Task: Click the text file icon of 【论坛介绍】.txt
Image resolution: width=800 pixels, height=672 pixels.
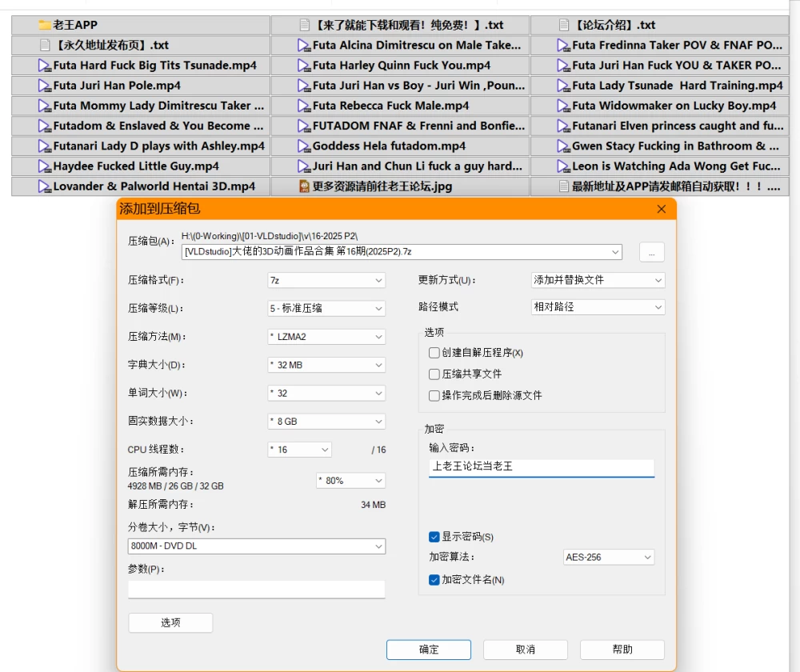Action: click(x=564, y=25)
